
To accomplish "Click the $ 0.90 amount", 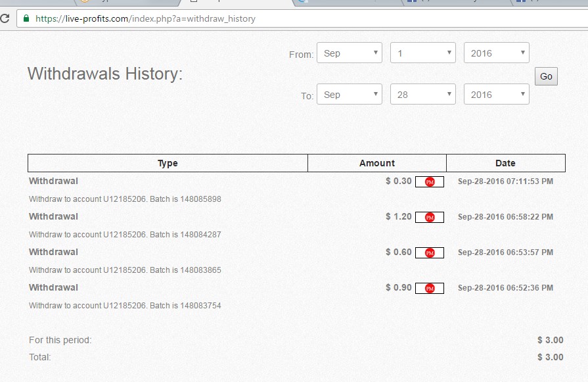I will click(399, 287).
